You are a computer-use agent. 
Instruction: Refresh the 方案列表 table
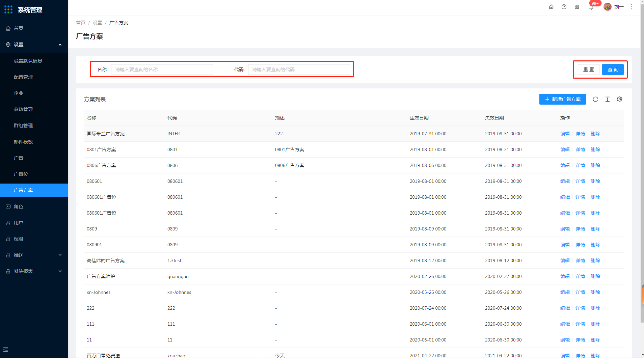(595, 99)
